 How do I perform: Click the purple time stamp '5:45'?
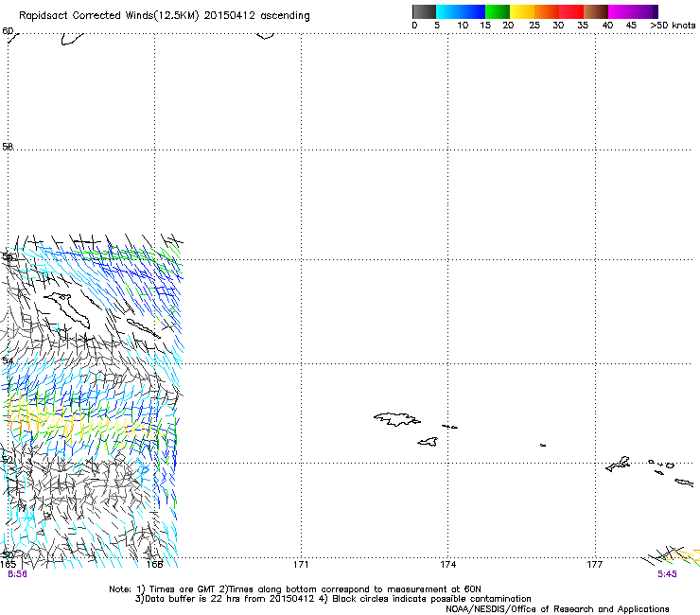[x=667, y=574]
